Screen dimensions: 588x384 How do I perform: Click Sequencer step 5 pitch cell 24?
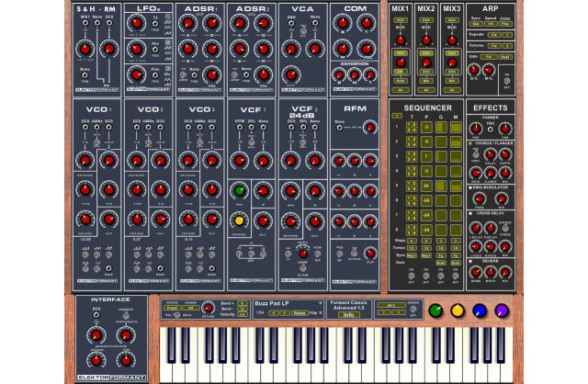(x=426, y=186)
